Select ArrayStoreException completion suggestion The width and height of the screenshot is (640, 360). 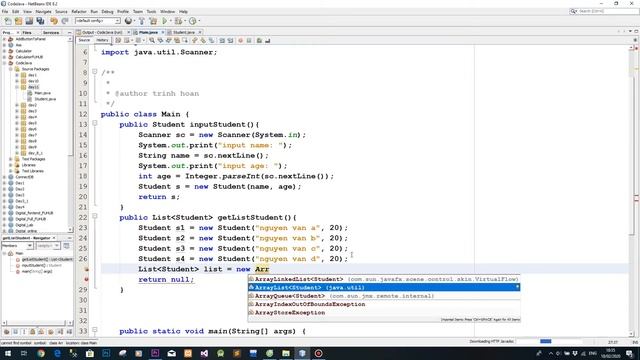point(384,312)
